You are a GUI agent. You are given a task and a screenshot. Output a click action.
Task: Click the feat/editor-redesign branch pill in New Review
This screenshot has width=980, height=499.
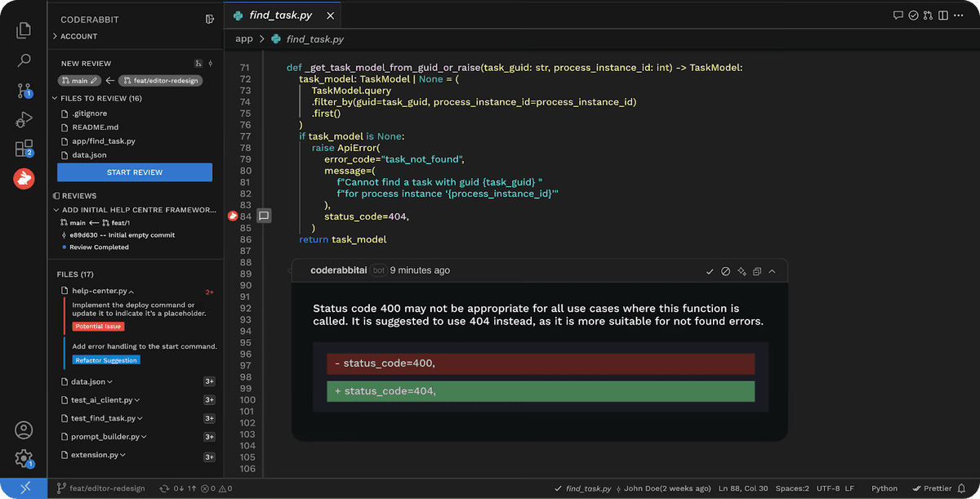pyautogui.click(x=159, y=81)
